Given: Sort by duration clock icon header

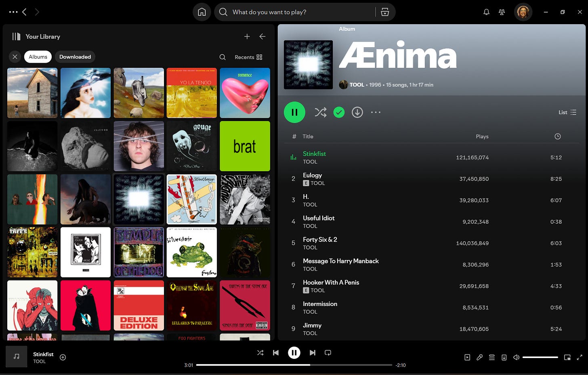Looking at the screenshot, I should (x=558, y=136).
